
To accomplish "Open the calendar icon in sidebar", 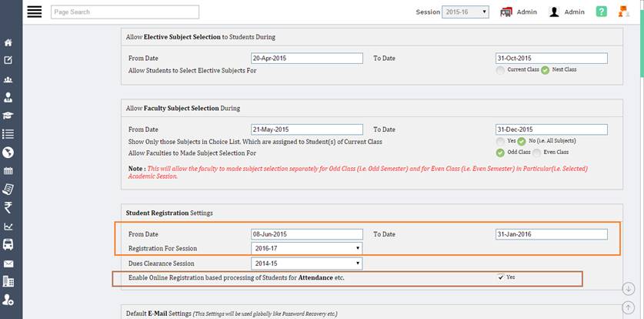I will click(x=8, y=171).
